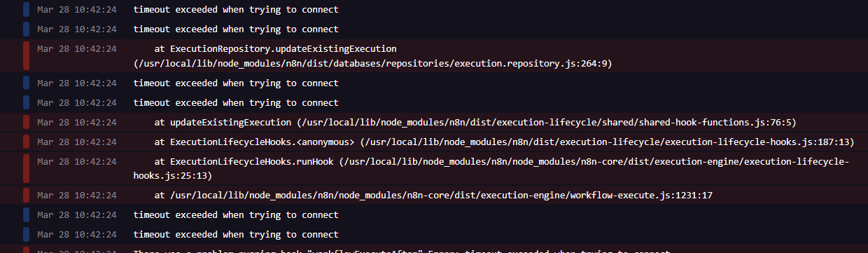Screen dimensions: 868x253
Task: Click timestamp of the ExecutionRepository.updateExistingExecution entry
Action: click(77, 49)
